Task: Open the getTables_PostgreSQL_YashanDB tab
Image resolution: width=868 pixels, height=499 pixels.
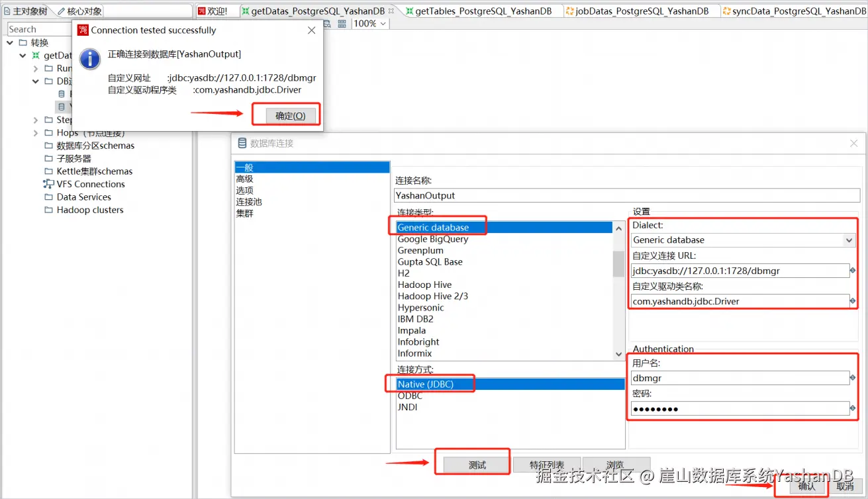Action: 483,11
